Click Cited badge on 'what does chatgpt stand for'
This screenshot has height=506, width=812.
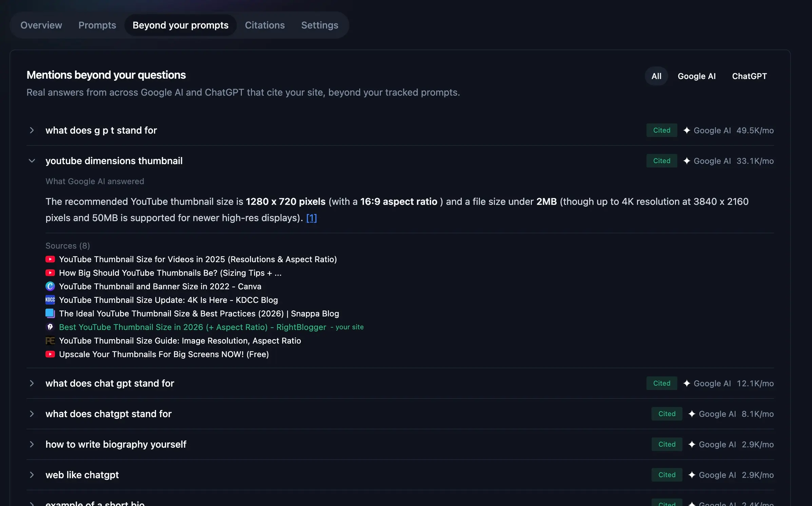click(667, 414)
